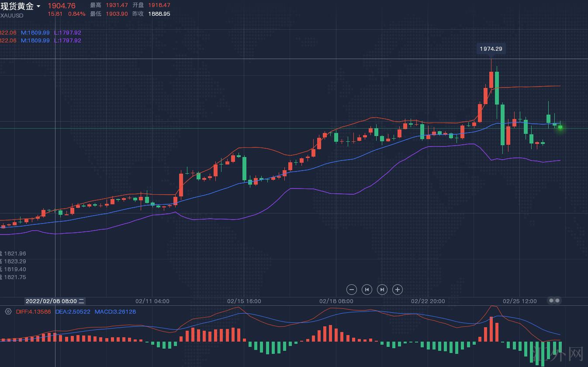The image size is (588, 367).
Task: Click the DEA:2.50522 indicator value
Action: coord(73,312)
